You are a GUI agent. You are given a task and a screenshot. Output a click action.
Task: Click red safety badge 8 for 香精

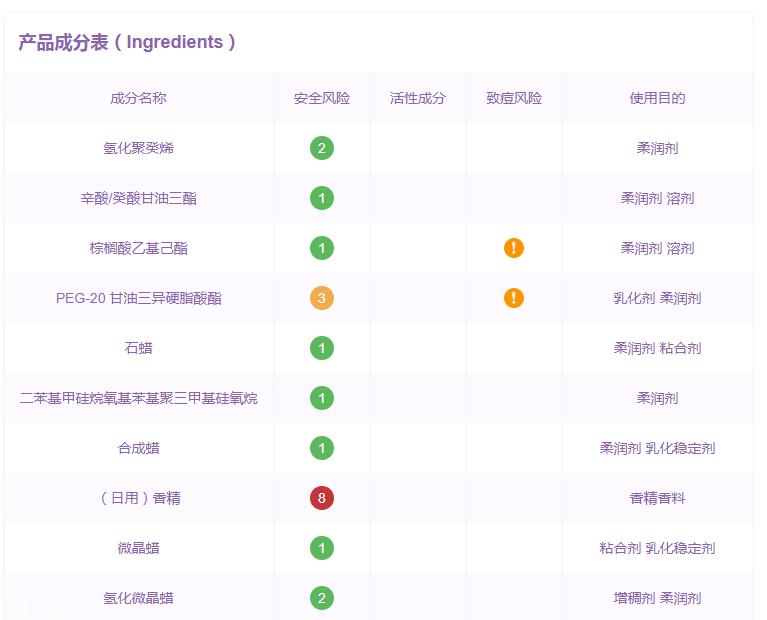coord(322,498)
